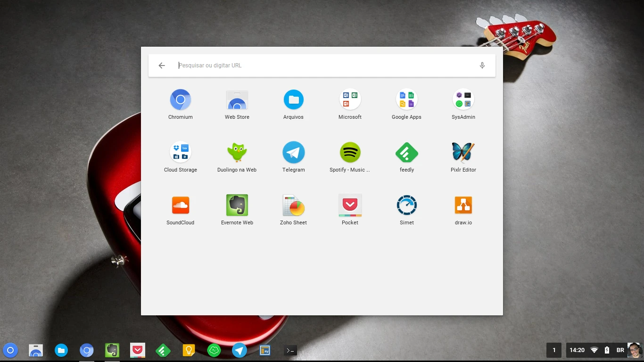Image resolution: width=644 pixels, height=362 pixels.
Task: Start voice search with the microphone icon
Action: 482,66
